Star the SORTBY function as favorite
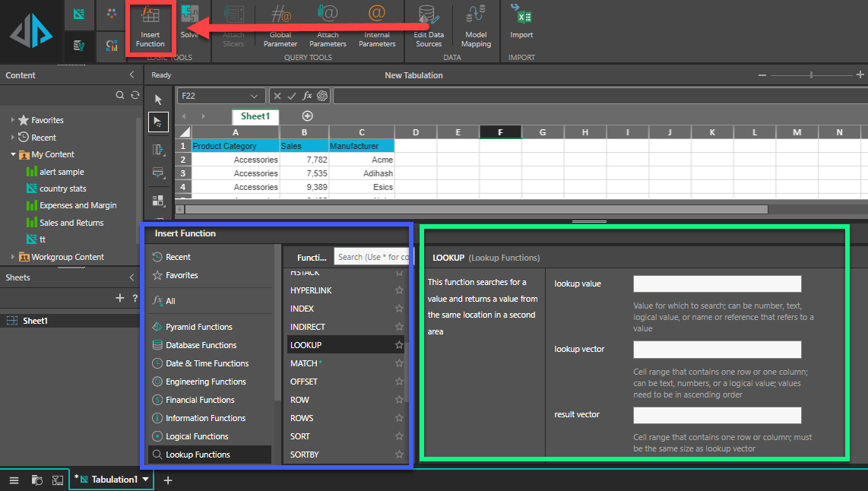Screen dimensions: 868x491 (399, 455)
